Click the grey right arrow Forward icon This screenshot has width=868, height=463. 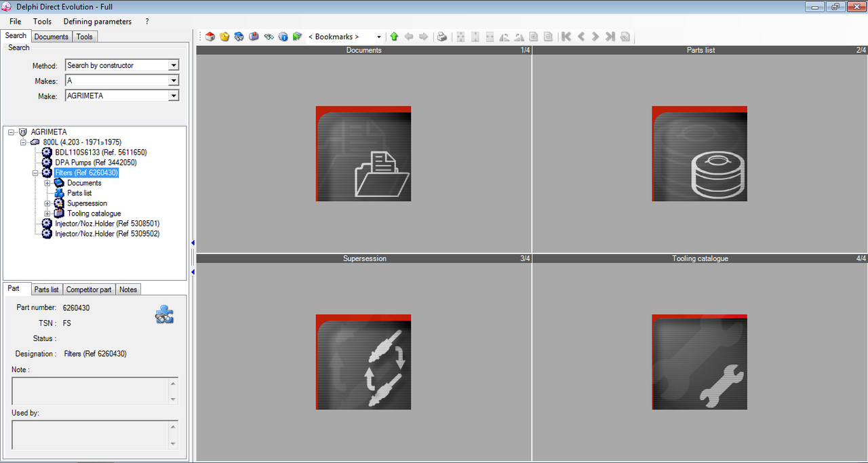click(424, 37)
